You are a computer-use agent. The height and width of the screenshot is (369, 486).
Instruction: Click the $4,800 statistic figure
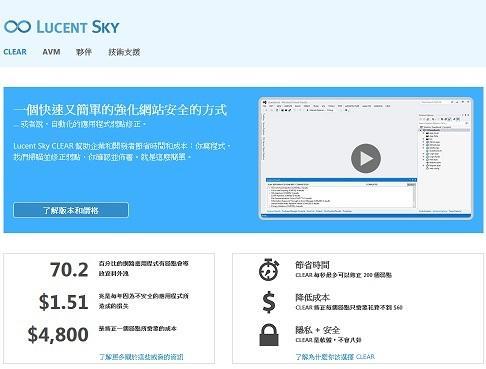coord(58,334)
